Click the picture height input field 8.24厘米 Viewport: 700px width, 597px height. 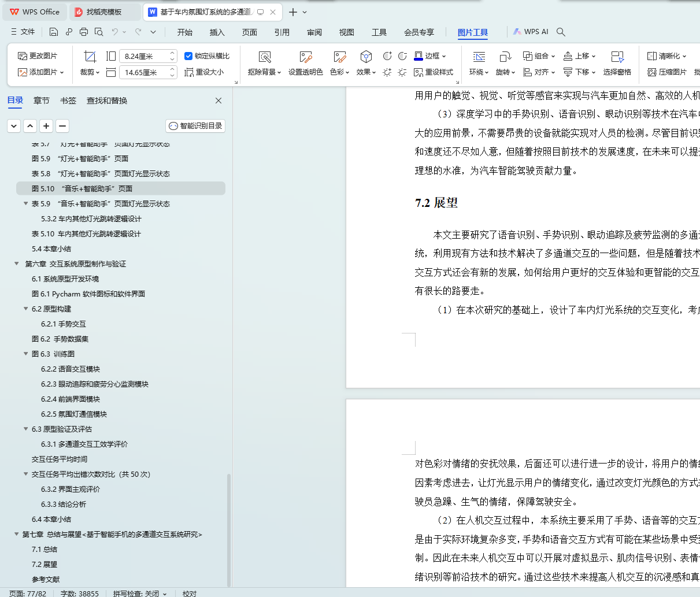click(x=144, y=56)
